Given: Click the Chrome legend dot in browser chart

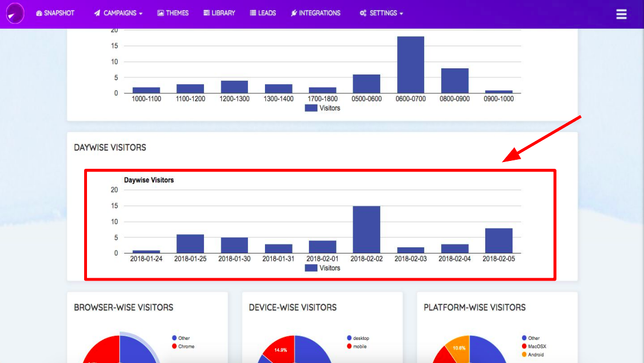Looking at the screenshot, I should (174, 346).
